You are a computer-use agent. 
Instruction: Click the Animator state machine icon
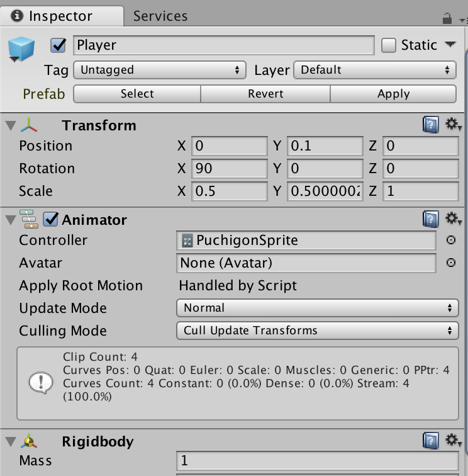[29, 219]
